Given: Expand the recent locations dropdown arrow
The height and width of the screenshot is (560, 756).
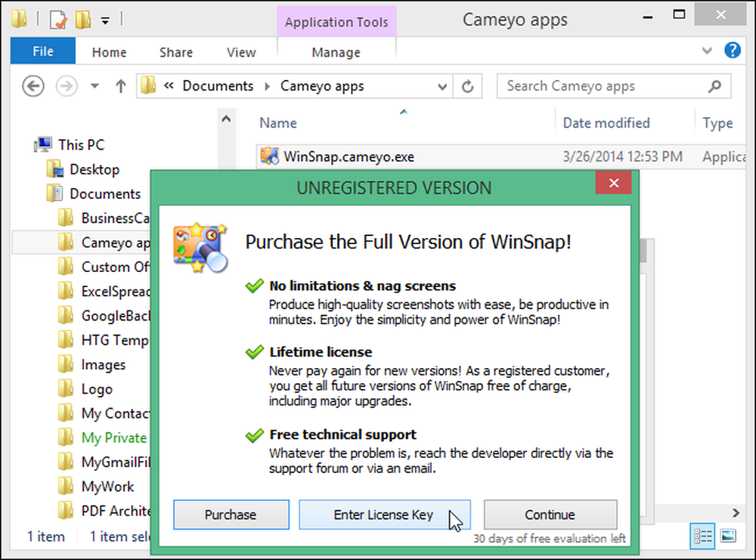Looking at the screenshot, I should click(x=94, y=86).
